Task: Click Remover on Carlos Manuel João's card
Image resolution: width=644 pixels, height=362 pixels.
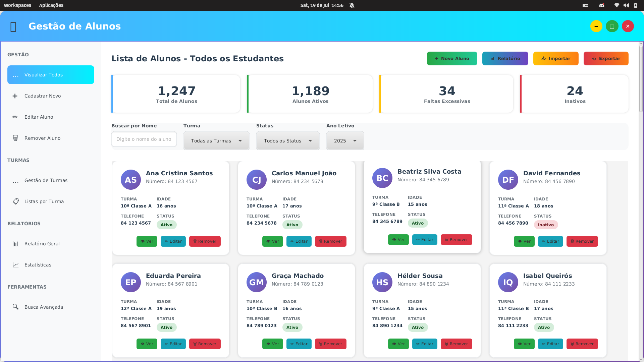Action: tap(330, 241)
